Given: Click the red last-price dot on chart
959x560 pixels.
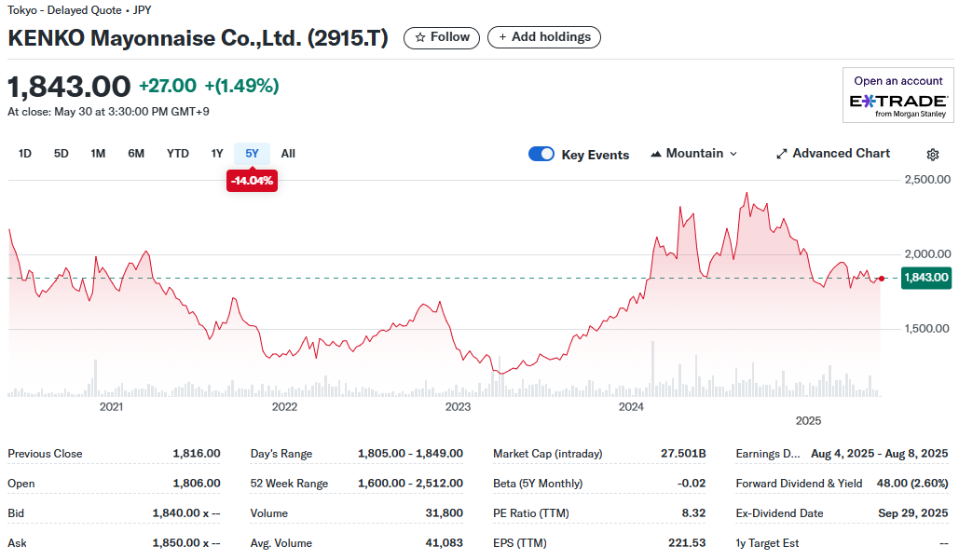Looking at the screenshot, I should (882, 279).
